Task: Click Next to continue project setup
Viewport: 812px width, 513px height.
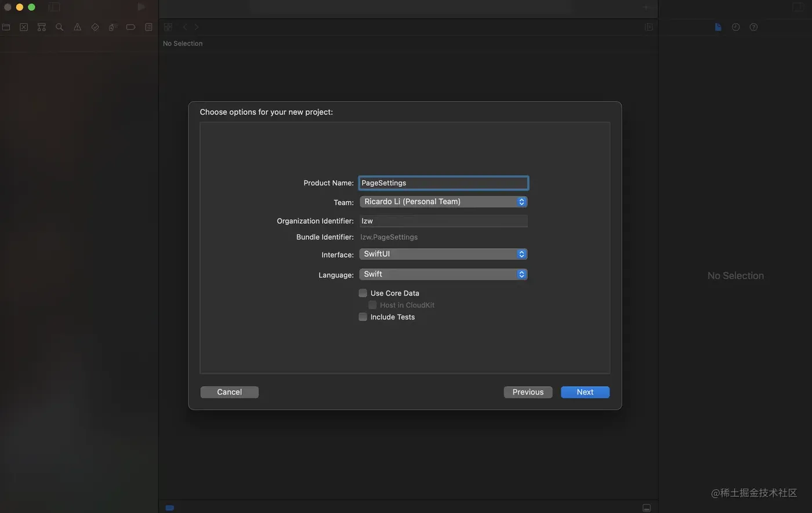Action: point(585,392)
